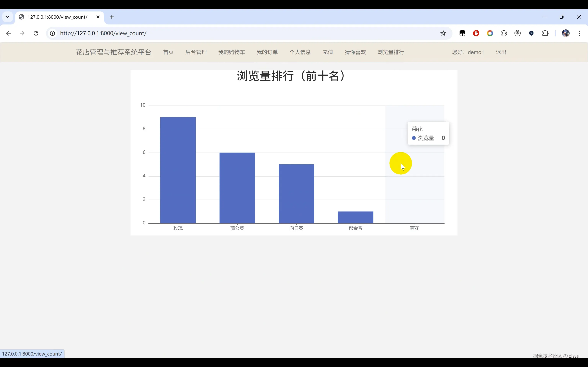Screen dimensions: 588x367
Task: Open the site information icon
Action: (52, 33)
